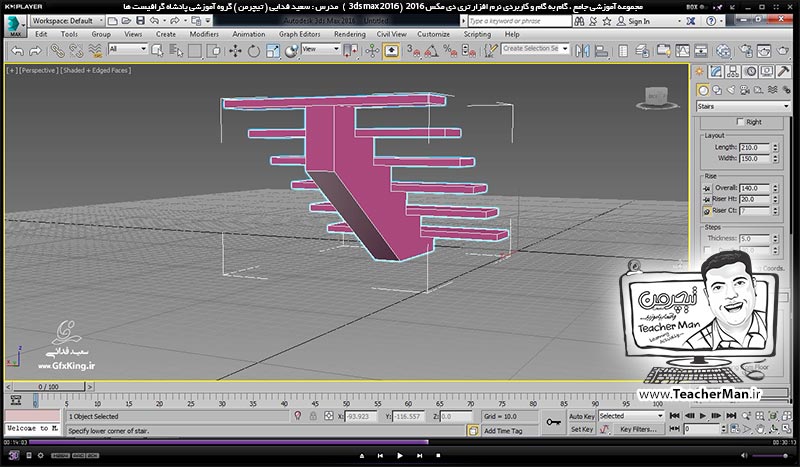
Task: Adjust the KMPlayer volume slider
Action: pos(771,456)
